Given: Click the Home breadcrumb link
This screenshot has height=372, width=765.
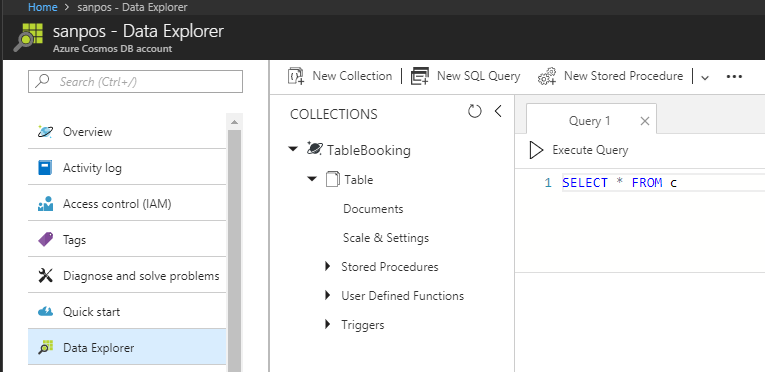Looking at the screenshot, I should [42, 7].
